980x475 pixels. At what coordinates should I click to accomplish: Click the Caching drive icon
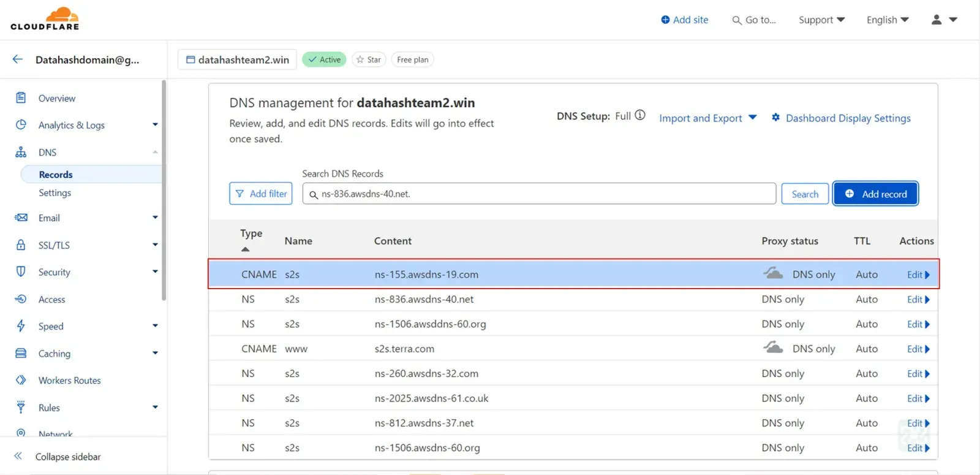pos(21,353)
